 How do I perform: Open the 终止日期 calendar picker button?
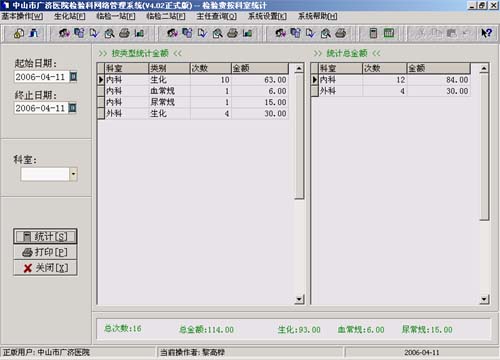pyautogui.click(x=72, y=108)
